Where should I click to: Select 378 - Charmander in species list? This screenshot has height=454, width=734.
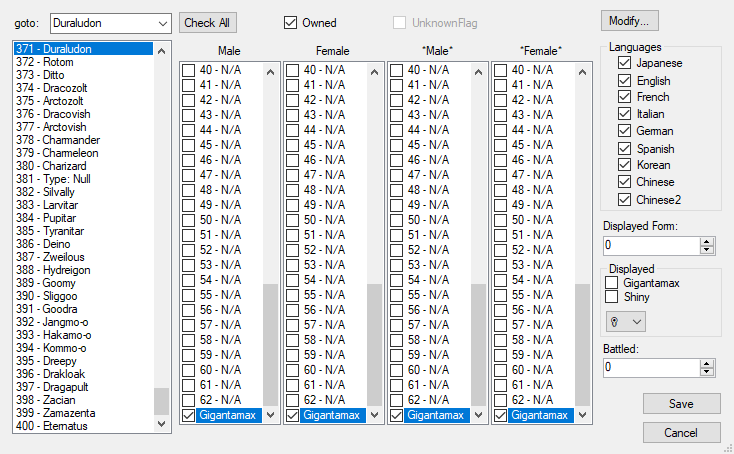tap(84, 140)
